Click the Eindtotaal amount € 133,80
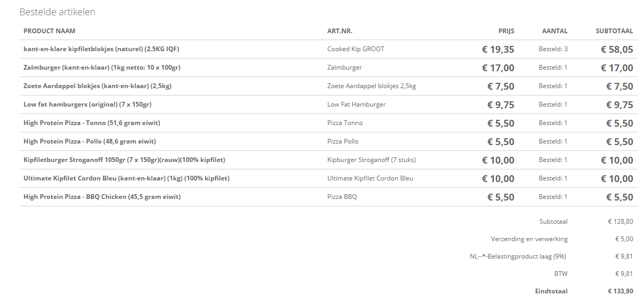Screen dimensions: 644x305 click(x=620, y=291)
